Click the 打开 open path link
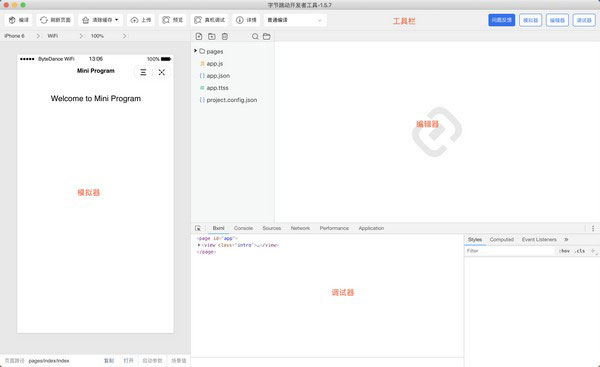 pyautogui.click(x=129, y=360)
